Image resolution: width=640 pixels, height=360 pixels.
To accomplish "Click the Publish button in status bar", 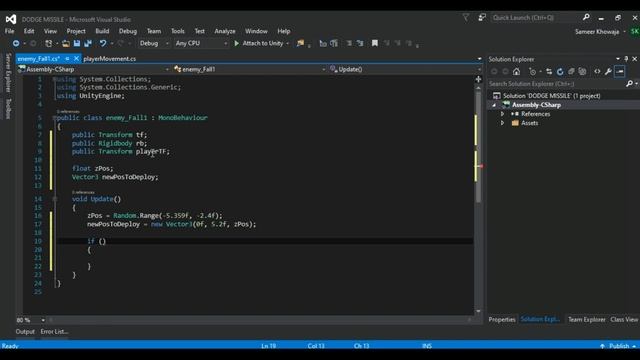I will pos(619,346).
